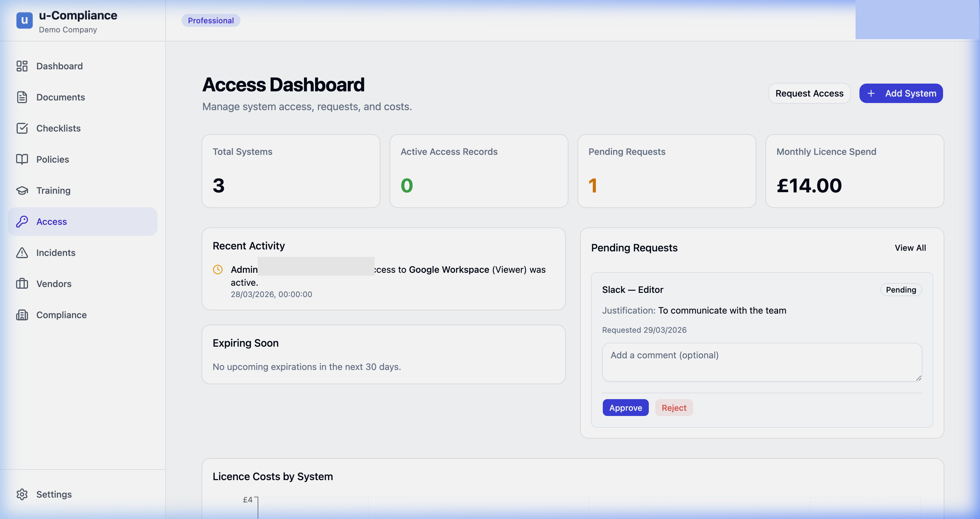The image size is (980, 519).
Task: Click the Dashboard sidebar icon
Action: tap(22, 66)
